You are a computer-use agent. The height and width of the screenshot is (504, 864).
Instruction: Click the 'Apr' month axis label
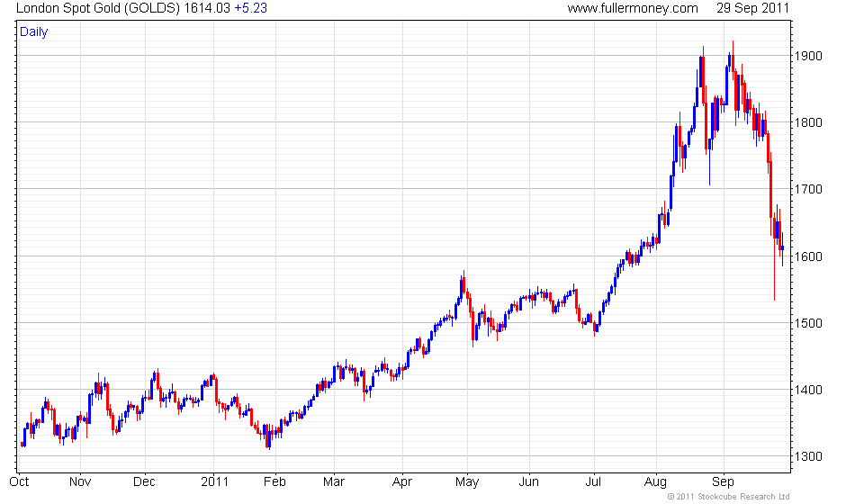[x=402, y=482]
